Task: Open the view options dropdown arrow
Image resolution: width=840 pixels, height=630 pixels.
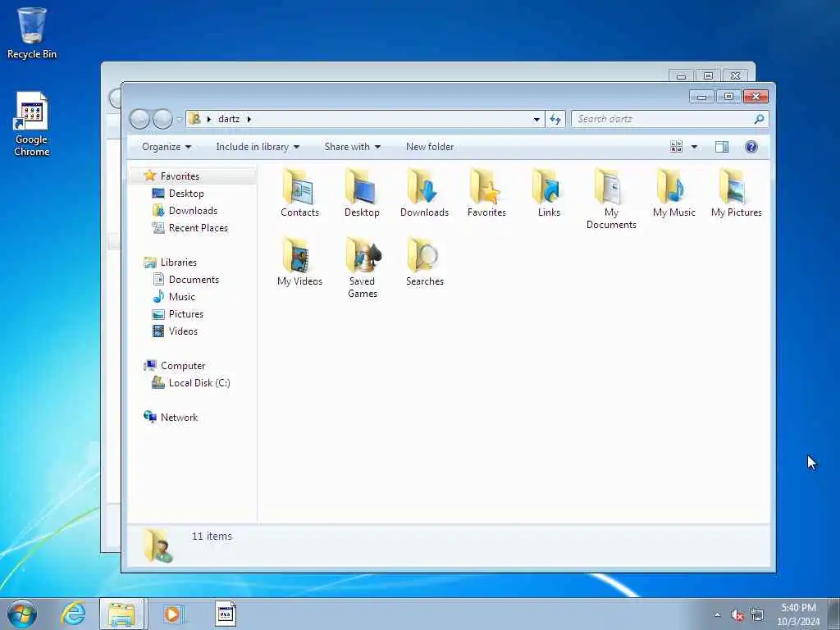Action: tap(694, 147)
